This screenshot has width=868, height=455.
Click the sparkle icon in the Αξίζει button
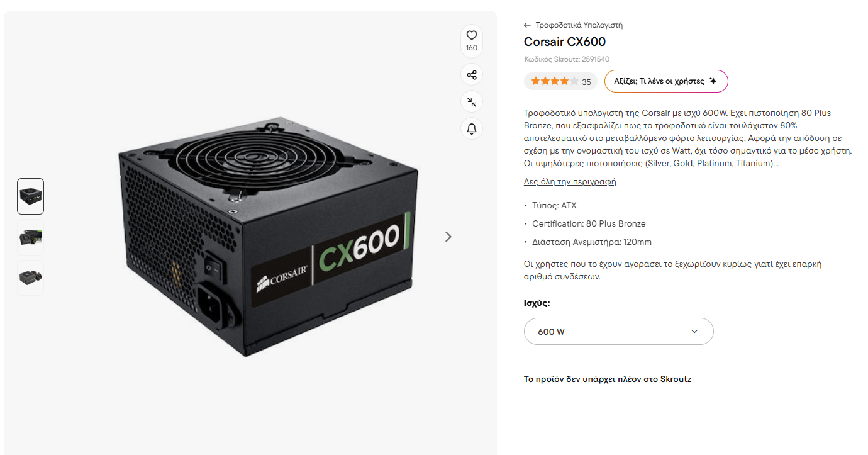(713, 81)
